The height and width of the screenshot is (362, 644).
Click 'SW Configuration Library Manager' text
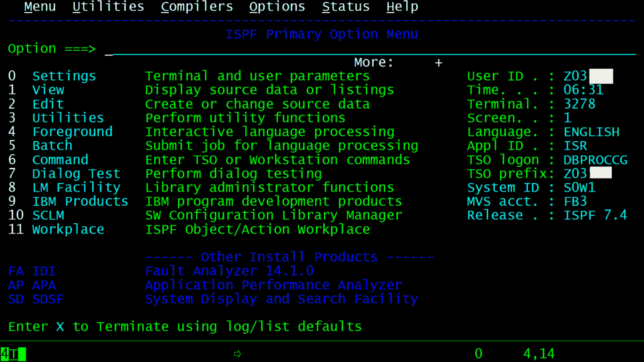tap(273, 215)
